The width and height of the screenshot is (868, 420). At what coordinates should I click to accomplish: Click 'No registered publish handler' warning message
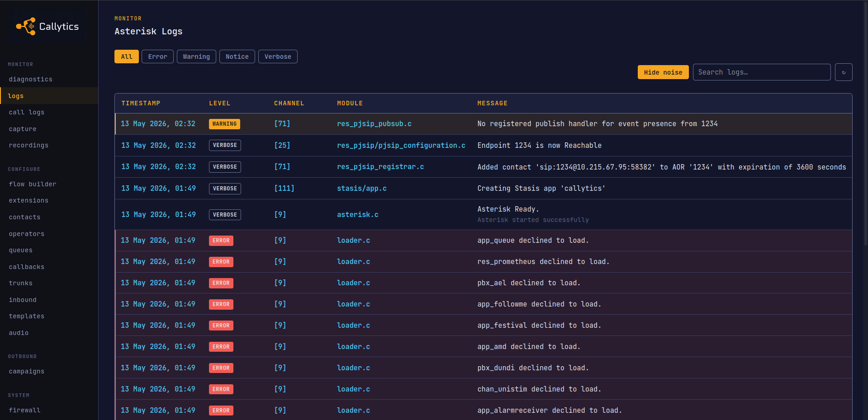(x=598, y=124)
